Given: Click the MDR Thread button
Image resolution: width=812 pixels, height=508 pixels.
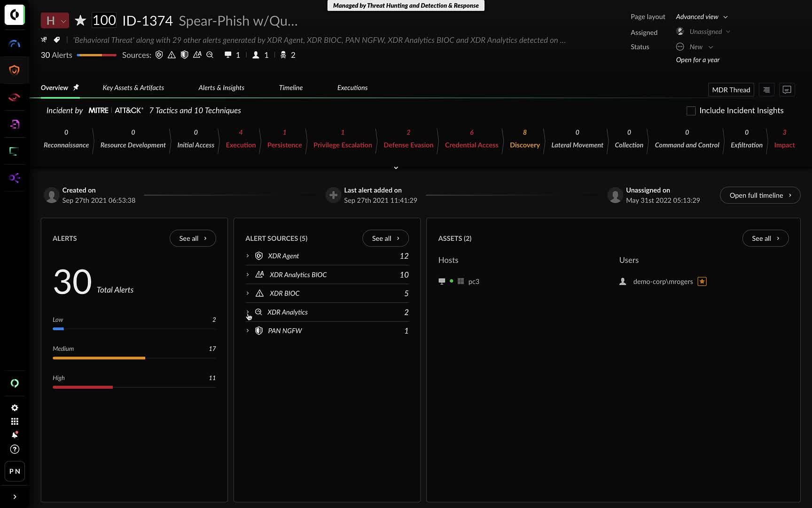Looking at the screenshot, I should (731, 90).
